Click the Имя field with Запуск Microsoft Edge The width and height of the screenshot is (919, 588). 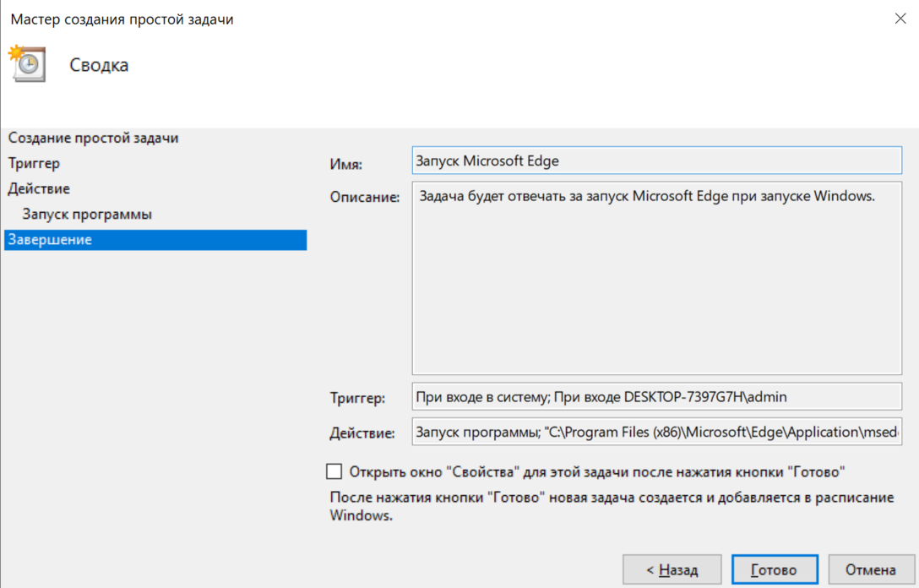(656, 161)
